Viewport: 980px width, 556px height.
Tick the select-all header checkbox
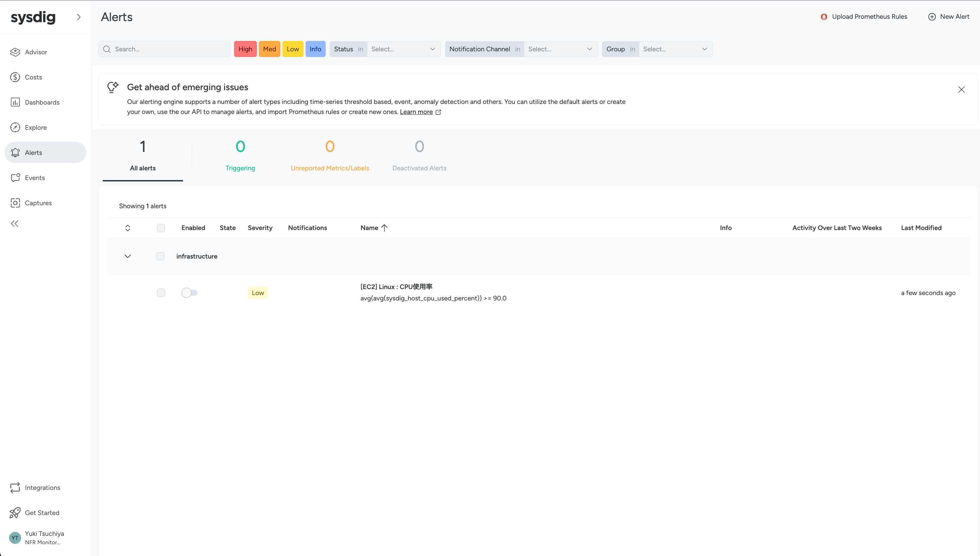pos(161,228)
